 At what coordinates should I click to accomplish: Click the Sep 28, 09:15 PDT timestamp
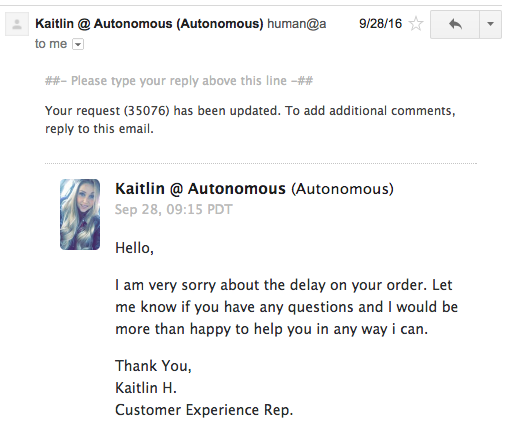(x=174, y=209)
